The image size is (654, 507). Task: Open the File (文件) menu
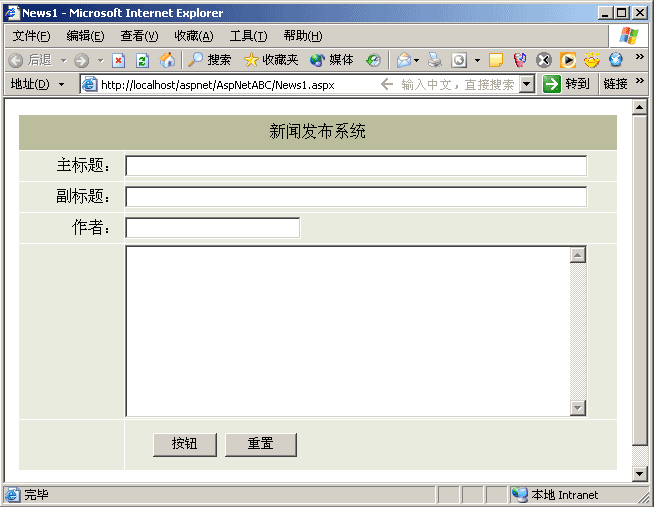click(31, 36)
